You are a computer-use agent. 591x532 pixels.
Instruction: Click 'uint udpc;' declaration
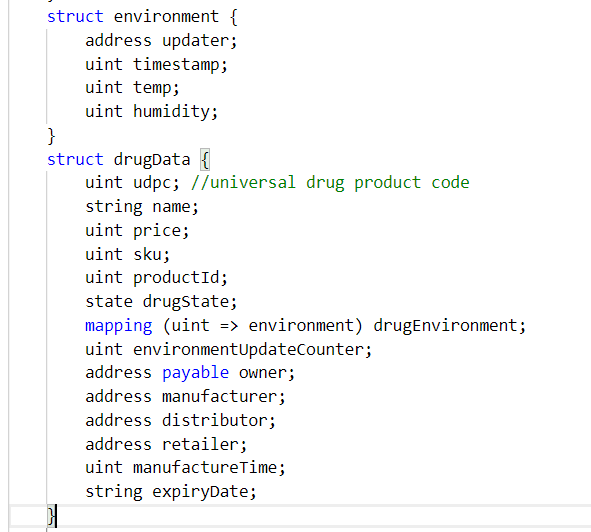(x=132, y=183)
